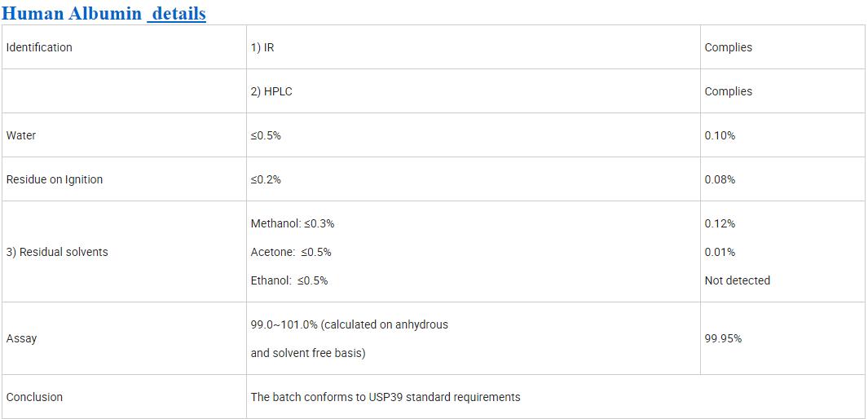The image size is (868, 419).
Task: Click the "Water" row label
Action: (x=21, y=135)
